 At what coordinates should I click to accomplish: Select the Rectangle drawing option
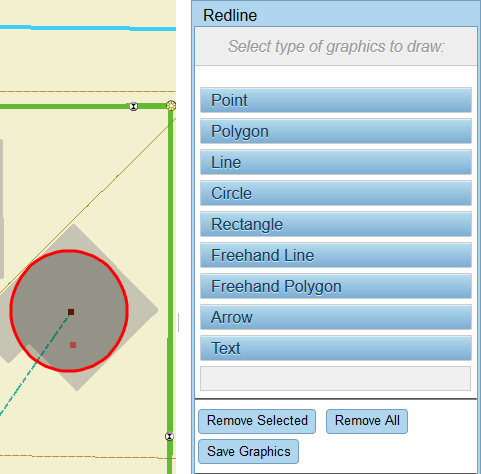[336, 224]
